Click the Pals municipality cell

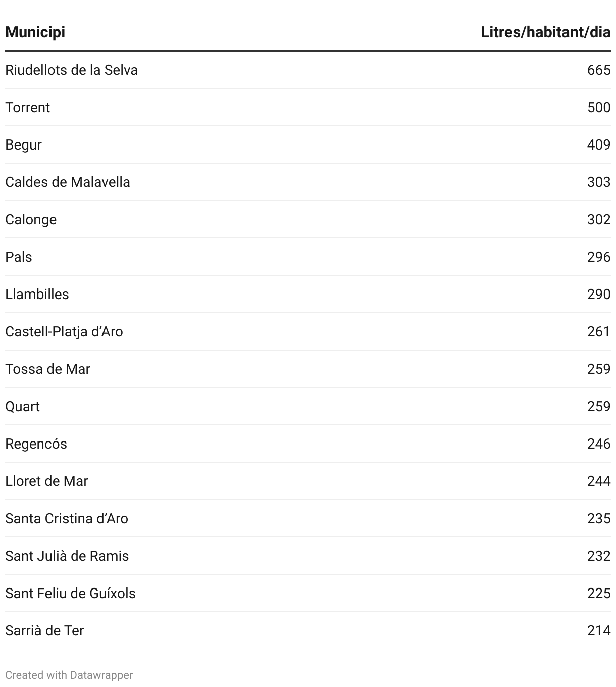point(19,257)
